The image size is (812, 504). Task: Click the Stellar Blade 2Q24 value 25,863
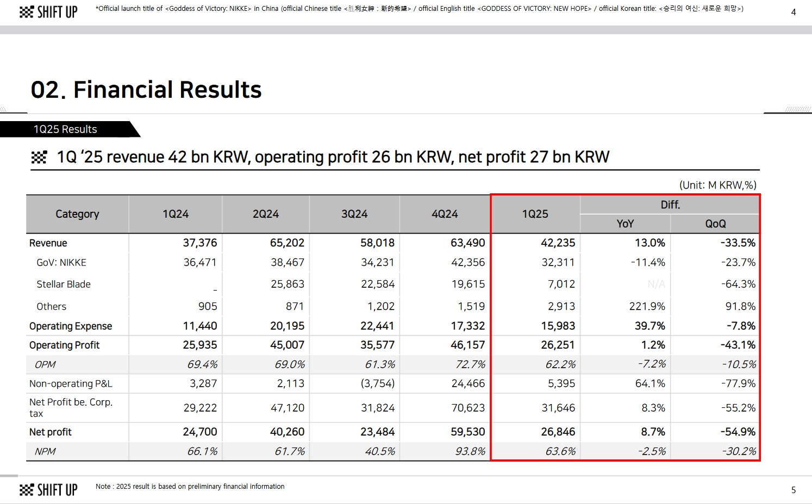[x=288, y=284]
